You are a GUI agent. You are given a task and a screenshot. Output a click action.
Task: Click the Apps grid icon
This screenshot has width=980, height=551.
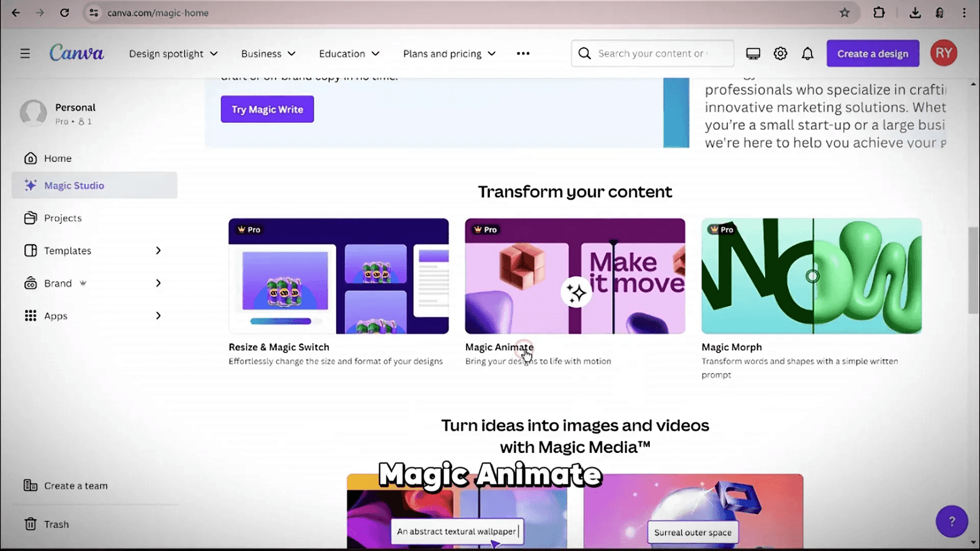(x=31, y=315)
